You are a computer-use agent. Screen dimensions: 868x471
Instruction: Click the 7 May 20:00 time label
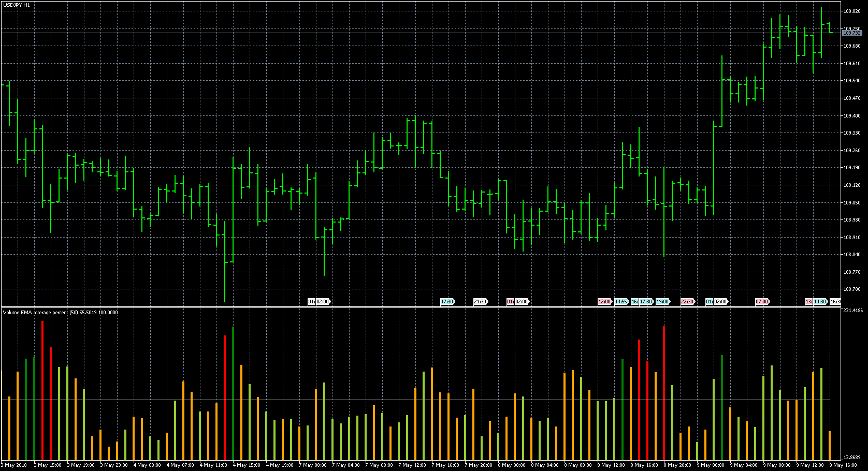pos(479,465)
